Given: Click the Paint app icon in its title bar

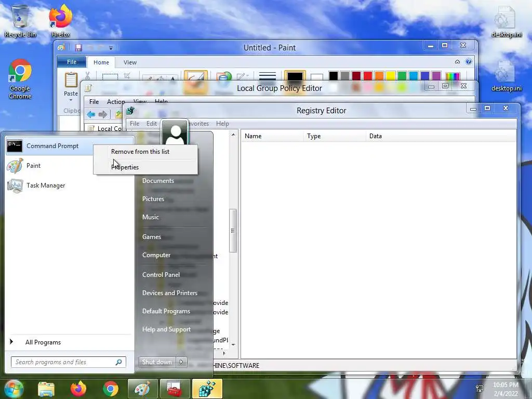Looking at the screenshot, I should point(61,47).
